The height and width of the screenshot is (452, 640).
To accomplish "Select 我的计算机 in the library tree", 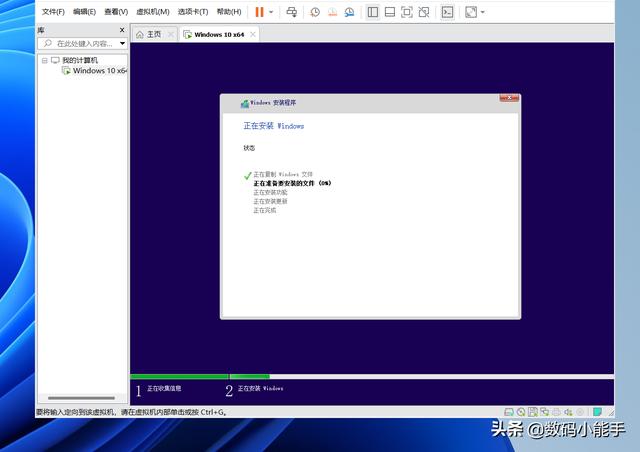I will click(80, 60).
